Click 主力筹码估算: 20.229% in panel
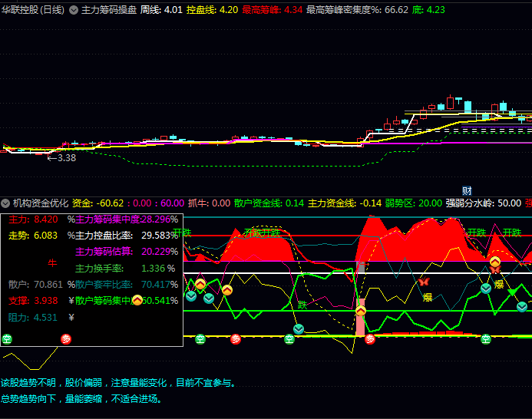Viewport: 532px width, 419px height. click(x=127, y=252)
